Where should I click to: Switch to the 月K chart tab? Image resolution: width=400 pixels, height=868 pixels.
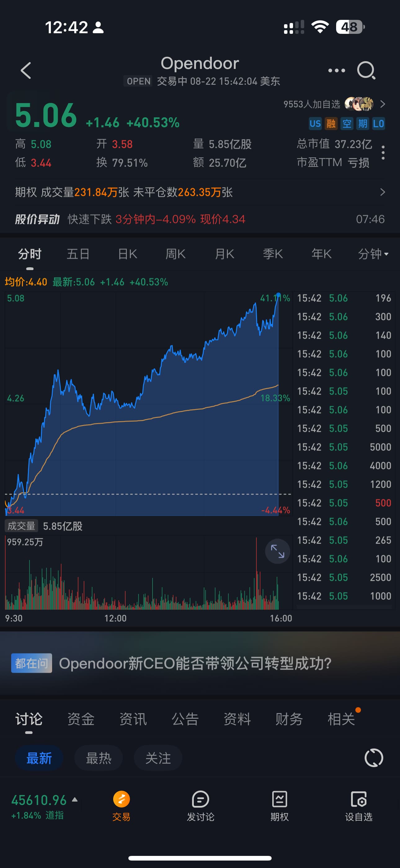(x=224, y=254)
